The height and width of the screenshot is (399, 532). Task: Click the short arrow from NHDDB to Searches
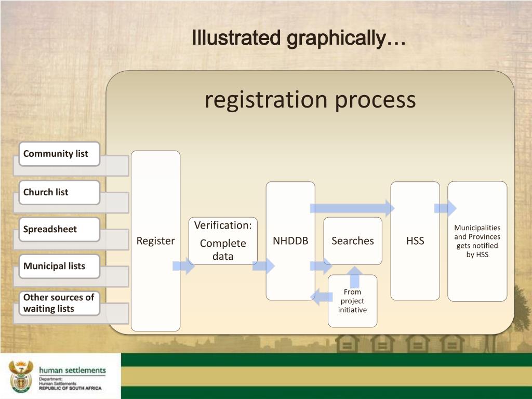(320, 267)
